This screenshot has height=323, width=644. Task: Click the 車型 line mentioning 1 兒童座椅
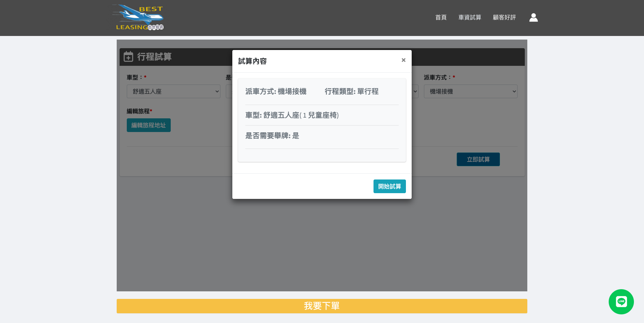292,115
